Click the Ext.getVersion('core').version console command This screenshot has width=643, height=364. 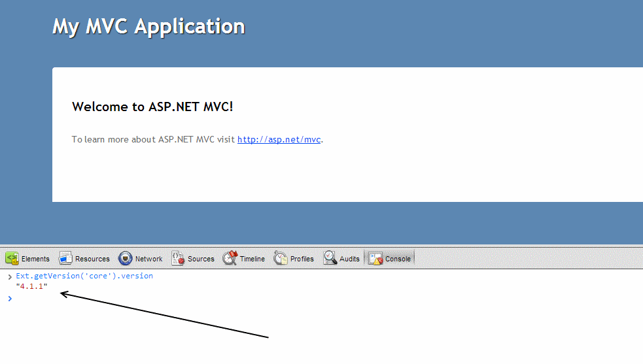tap(84, 276)
